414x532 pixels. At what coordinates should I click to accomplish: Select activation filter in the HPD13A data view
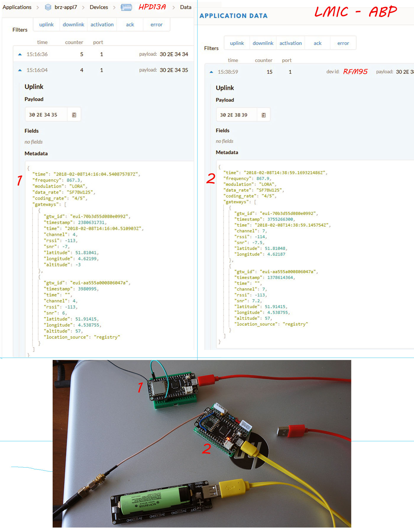pyautogui.click(x=102, y=25)
